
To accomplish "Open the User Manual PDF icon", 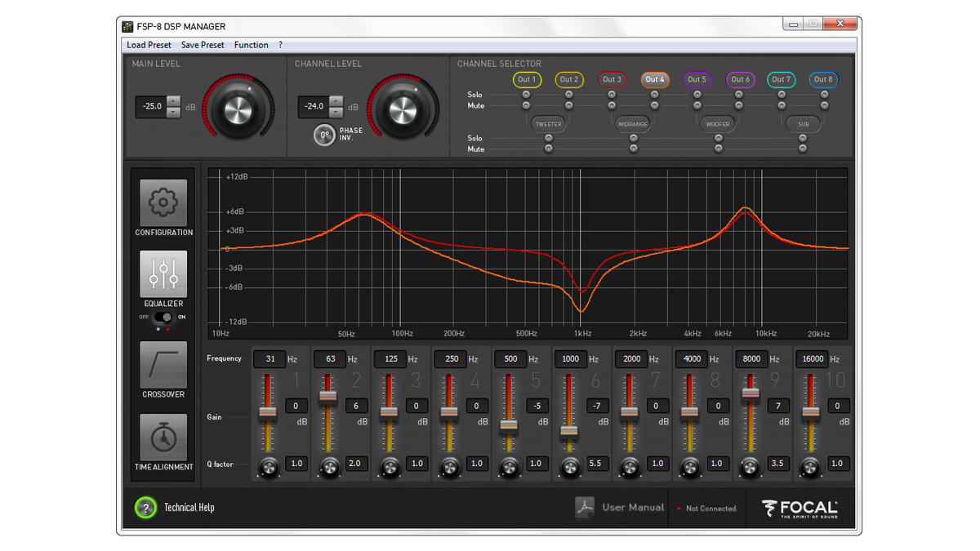I will [x=584, y=508].
